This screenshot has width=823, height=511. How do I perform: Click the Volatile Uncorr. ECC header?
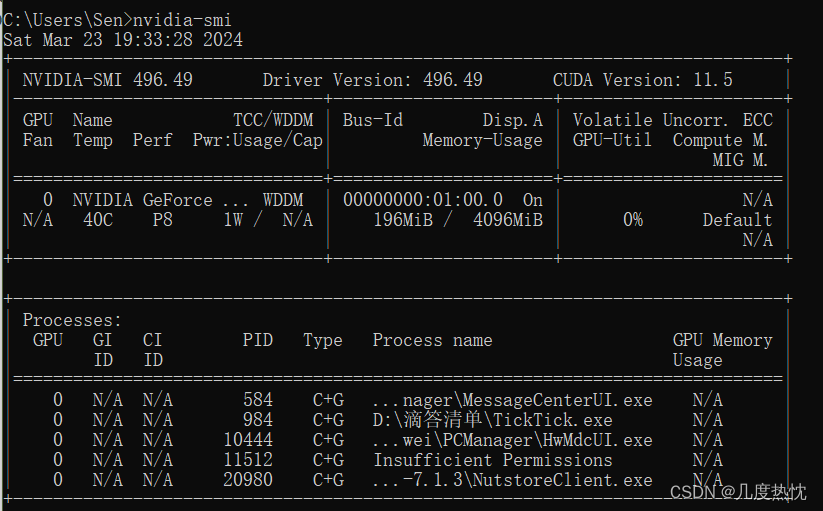point(672,120)
